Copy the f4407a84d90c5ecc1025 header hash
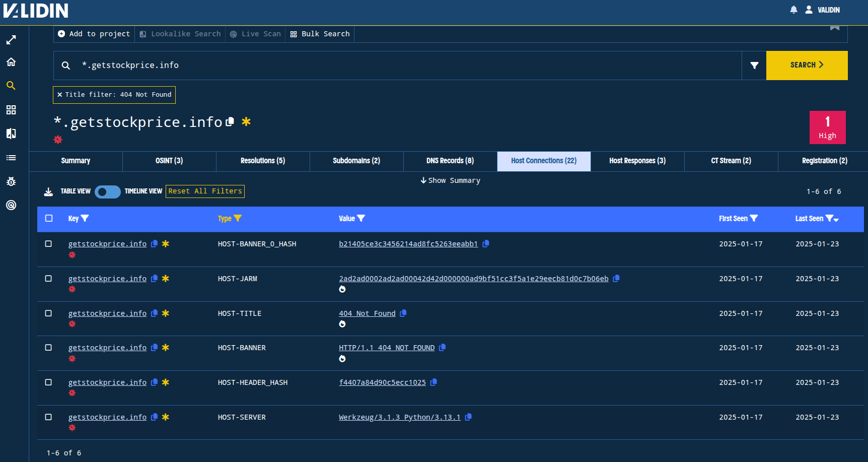This screenshot has width=868, height=462. pyautogui.click(x=434, y=382)
